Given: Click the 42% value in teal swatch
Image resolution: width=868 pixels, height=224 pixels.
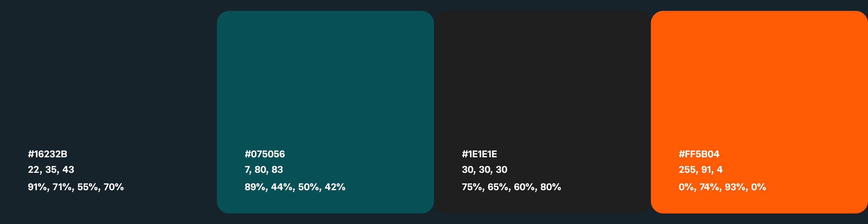Looking at the screenshot, I should (335, 187).
